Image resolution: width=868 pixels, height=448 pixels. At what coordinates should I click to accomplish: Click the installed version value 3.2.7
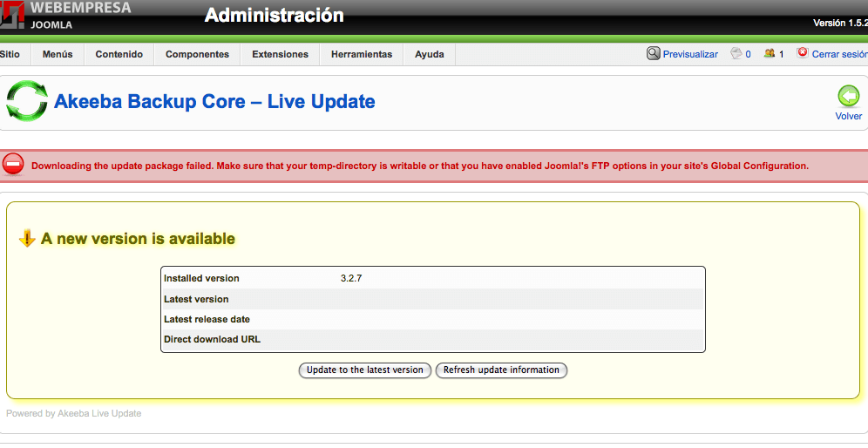351,278
